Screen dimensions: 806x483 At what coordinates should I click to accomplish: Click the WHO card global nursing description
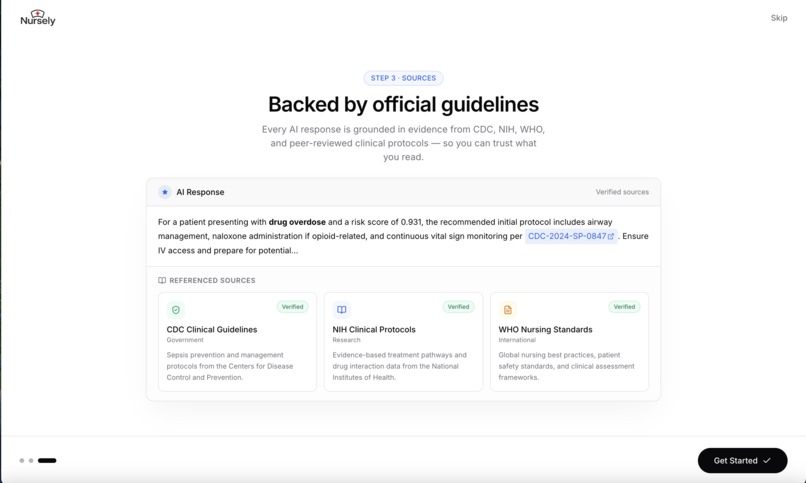[x=566, y=366]
